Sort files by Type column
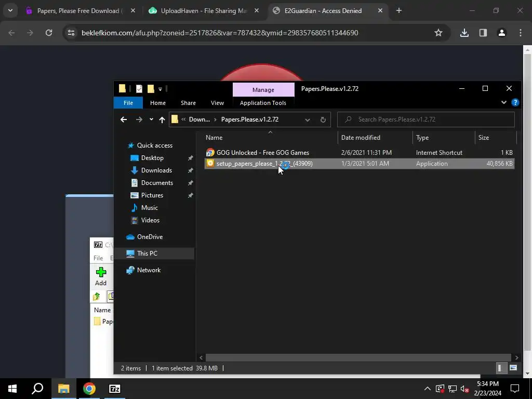Image resolution: width=532 pixels, height=399 pixels. point(422,137)
